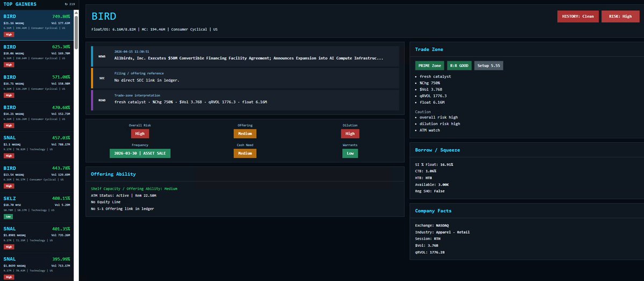Image resolution: width=644 pixels, height=281 pixels.
Task: Click the 'SI % Float: 16.91%' value
Action: [434, 164]
